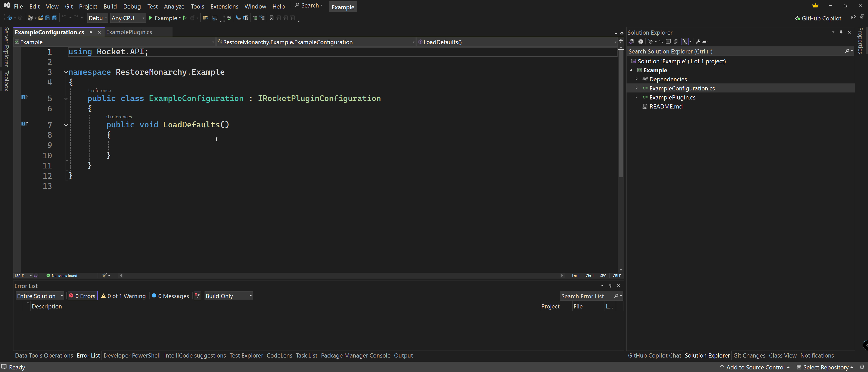Open Properties wrench icon in Solution Explorer
Image resolution: width=868 pixels, height=372 pixels.
698,41
